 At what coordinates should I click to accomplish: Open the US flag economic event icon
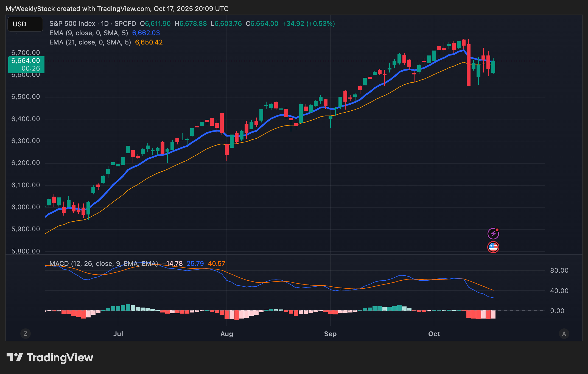tap(493, 247)
